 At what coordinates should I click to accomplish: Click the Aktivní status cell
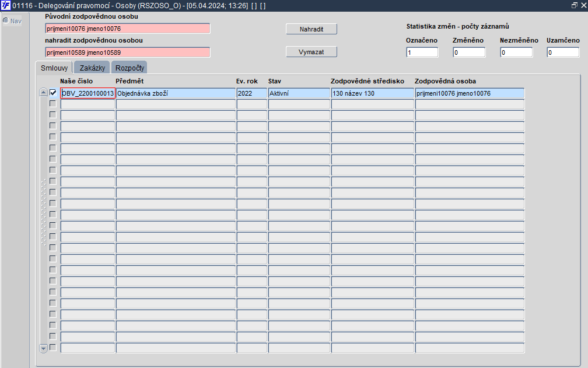(x=299, y=93)
